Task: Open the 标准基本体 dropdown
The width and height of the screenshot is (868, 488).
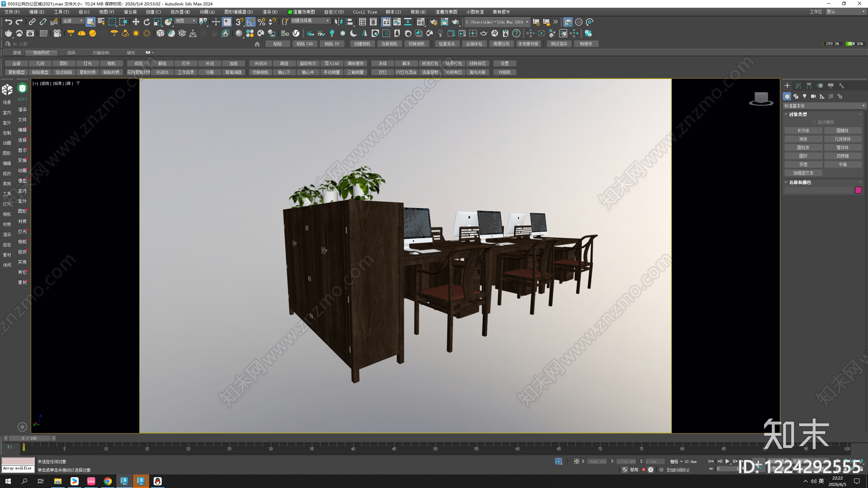Action: 824,106
